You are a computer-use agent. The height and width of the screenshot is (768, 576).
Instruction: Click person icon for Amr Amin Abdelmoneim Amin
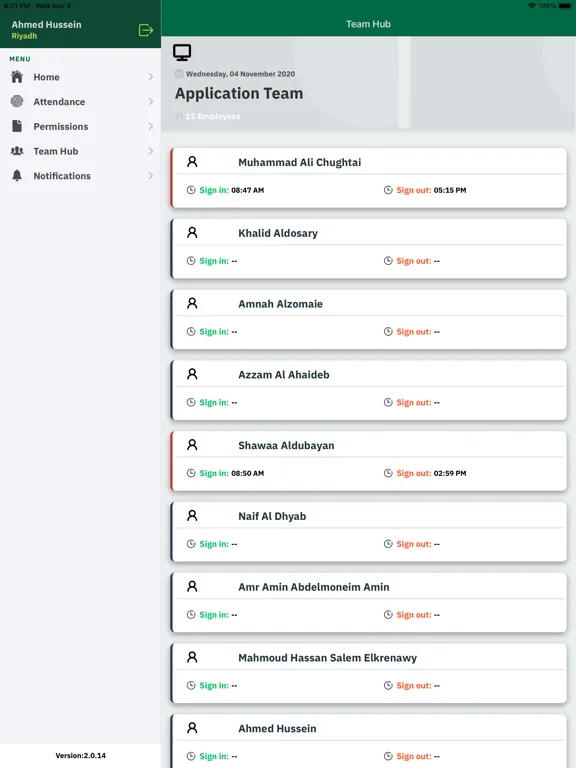tap(192, 586)
